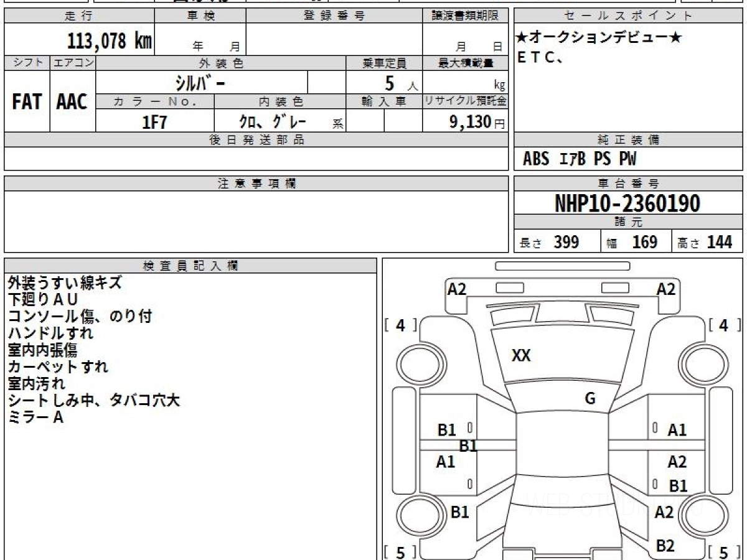Click the 乗車定員 header

[384, 63]
